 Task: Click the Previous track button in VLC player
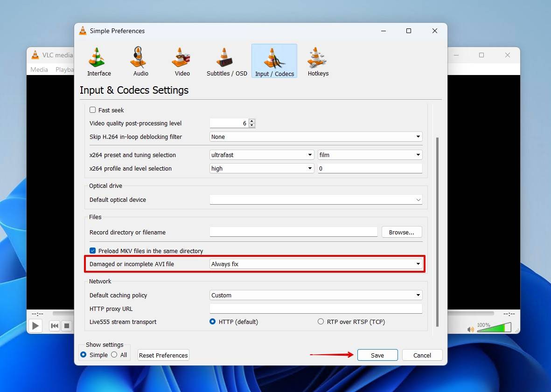tap(55, 326)
